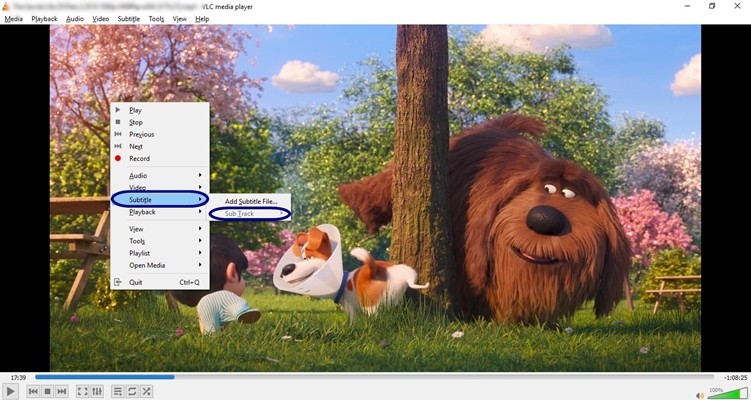Image resolution: width=751 pixels, height=400 pixels.
Task: Click the Quit door icon
Action: 118,282
